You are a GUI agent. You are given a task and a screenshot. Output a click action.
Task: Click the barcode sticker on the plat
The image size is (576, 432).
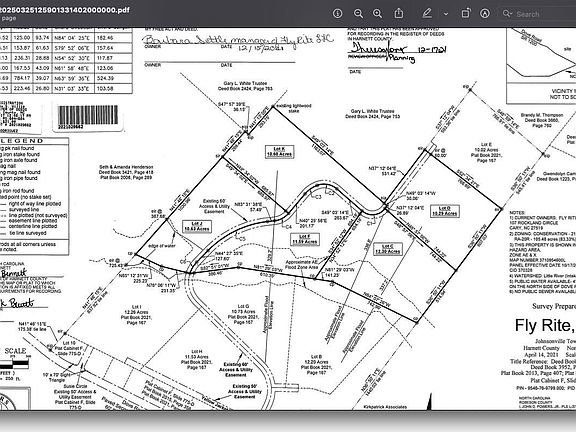click(x=88, y=117)
